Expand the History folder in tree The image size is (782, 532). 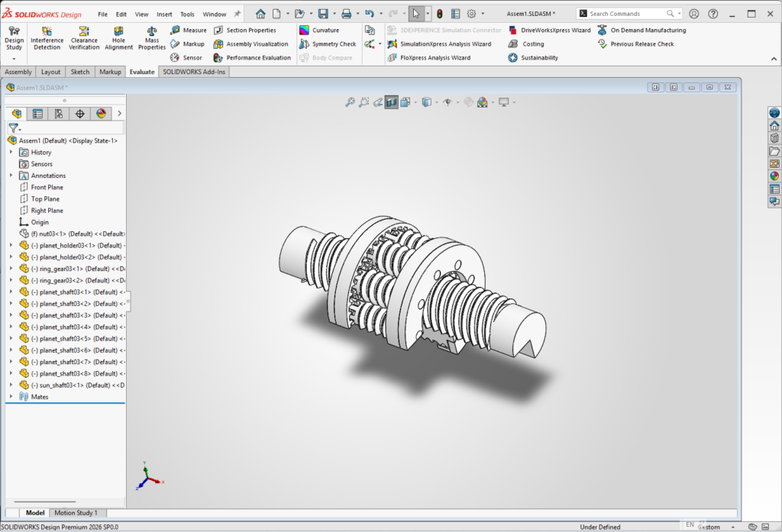tap(11, 153)
